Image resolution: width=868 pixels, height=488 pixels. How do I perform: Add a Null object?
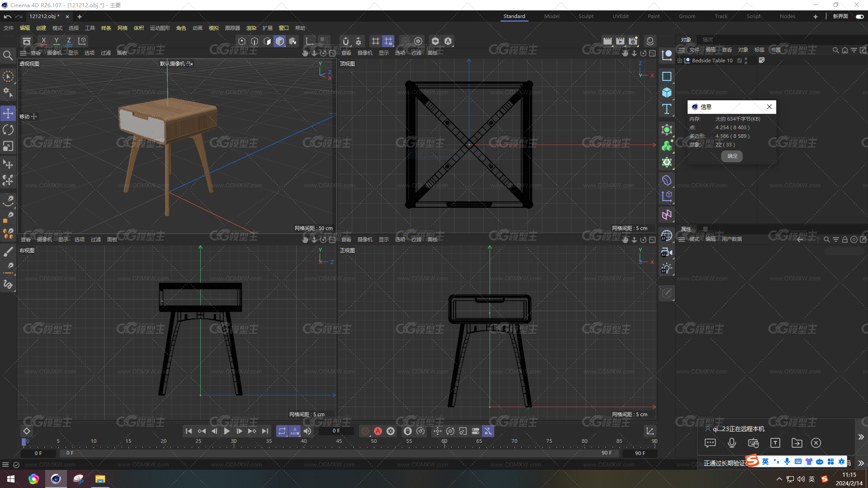pos(667,56)
